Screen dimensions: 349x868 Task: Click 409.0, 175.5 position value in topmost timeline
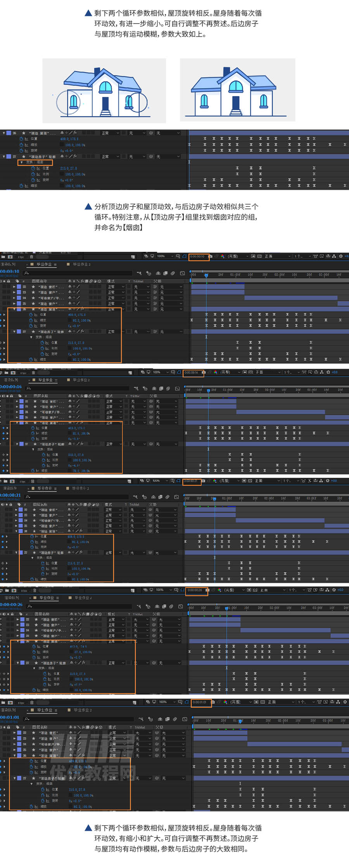69,139
